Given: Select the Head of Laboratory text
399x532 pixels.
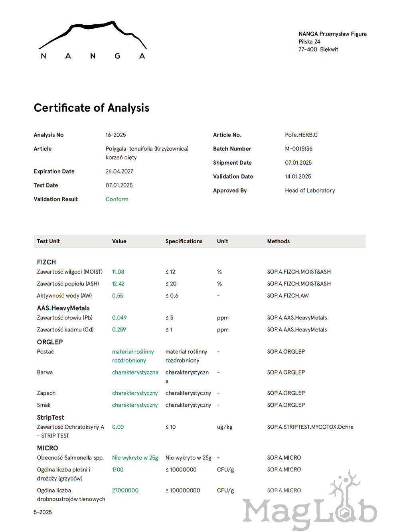Looking at the screenshot, I should [x=310, y=191].
